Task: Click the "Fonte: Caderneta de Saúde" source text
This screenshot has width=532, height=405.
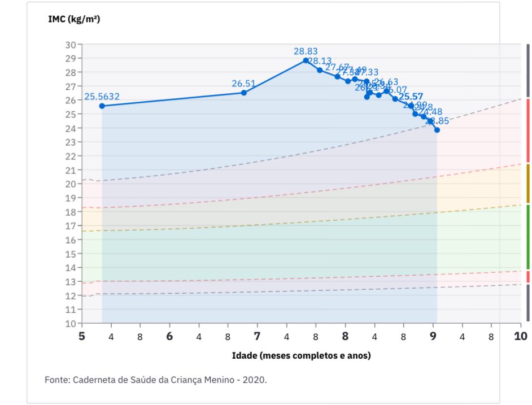Action: 155,380
